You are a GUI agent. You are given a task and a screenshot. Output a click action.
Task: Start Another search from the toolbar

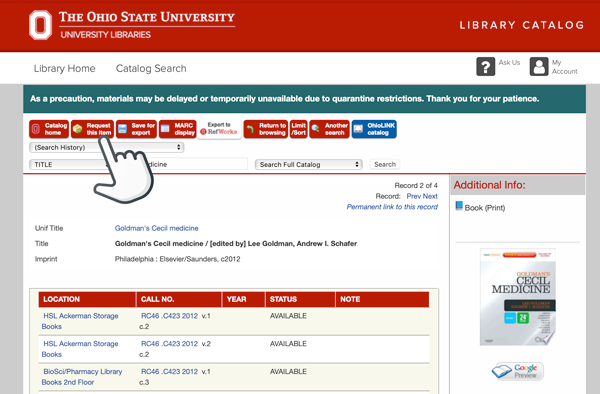[329, 129]
